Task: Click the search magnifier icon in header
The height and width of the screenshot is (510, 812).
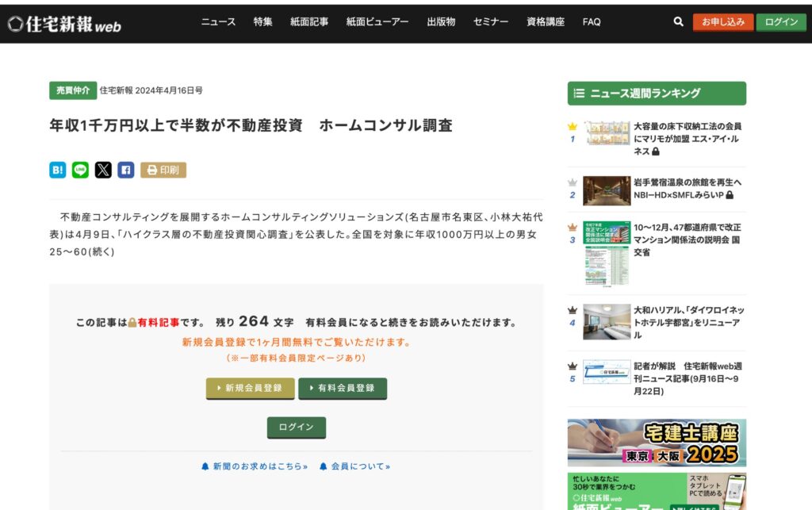Action: click(678, 22)
